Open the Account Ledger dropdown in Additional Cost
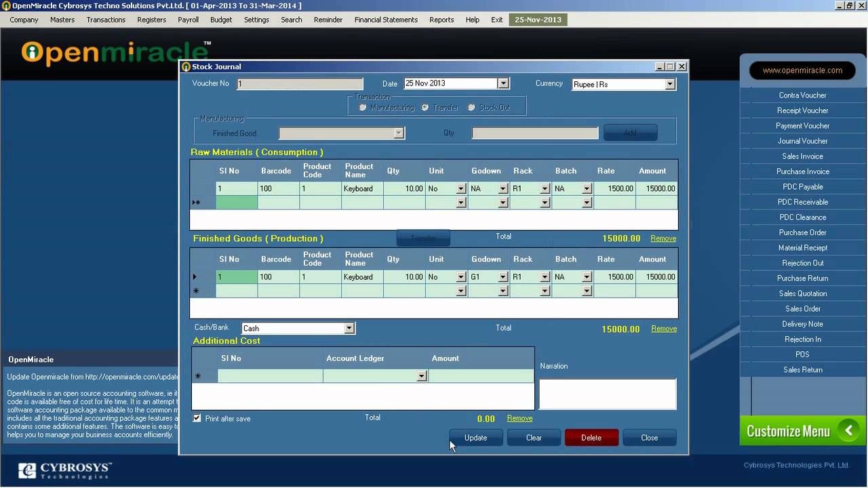868x488 pixels. point(422,376)
